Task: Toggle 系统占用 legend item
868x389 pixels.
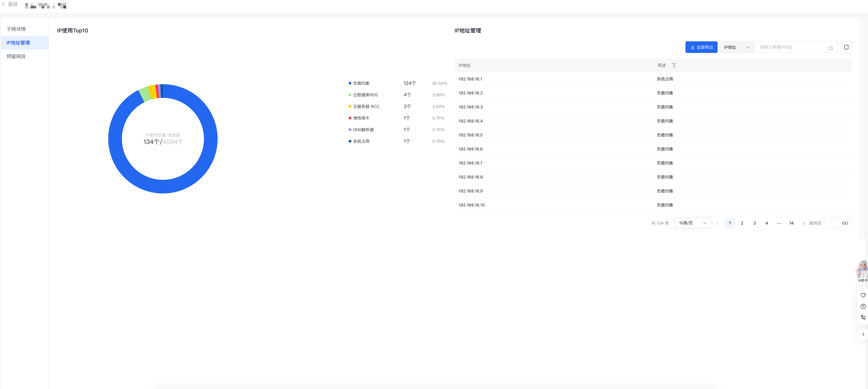Action: (x=359, y=141)
